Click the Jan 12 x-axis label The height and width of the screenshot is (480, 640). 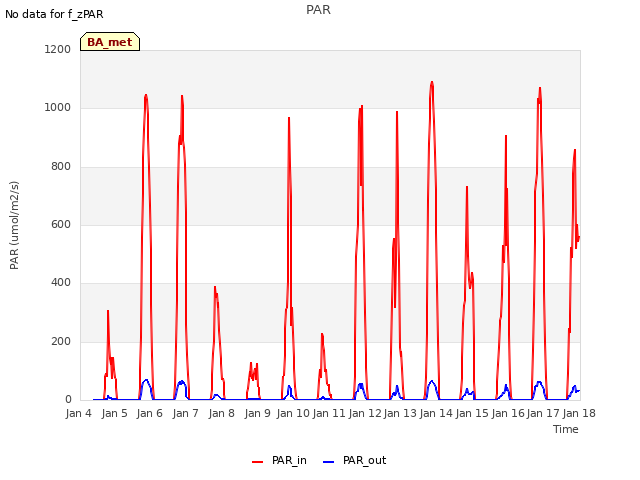365,413
